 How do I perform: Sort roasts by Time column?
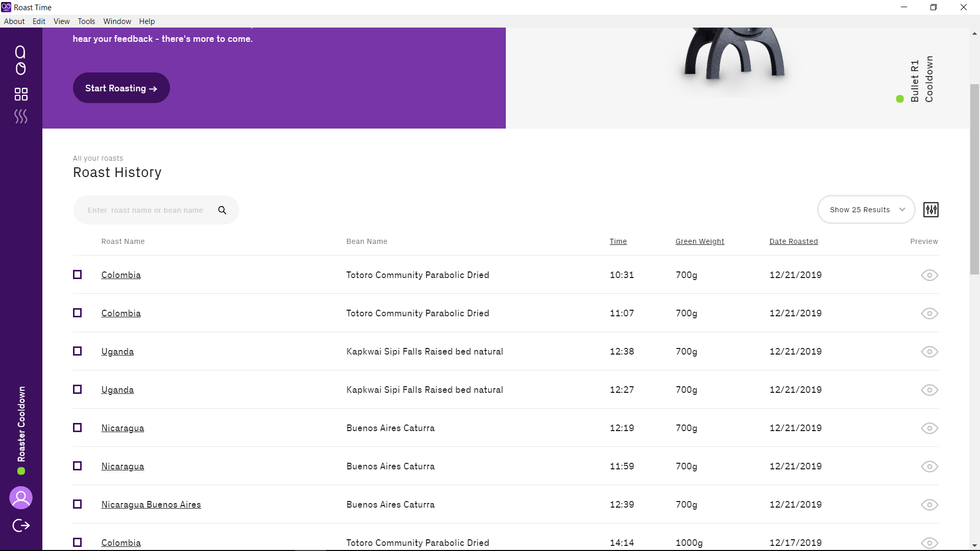click(x=618, y=241)
